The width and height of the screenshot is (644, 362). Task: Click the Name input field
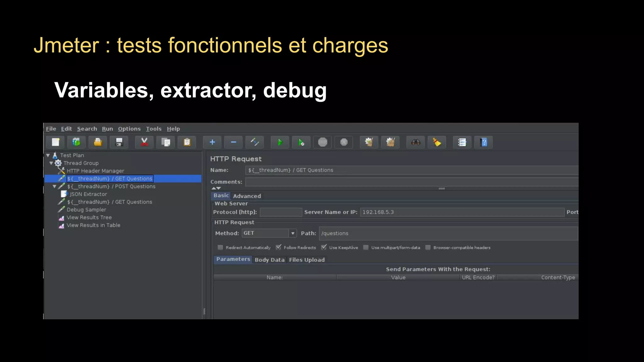click(x=412, y=170)
